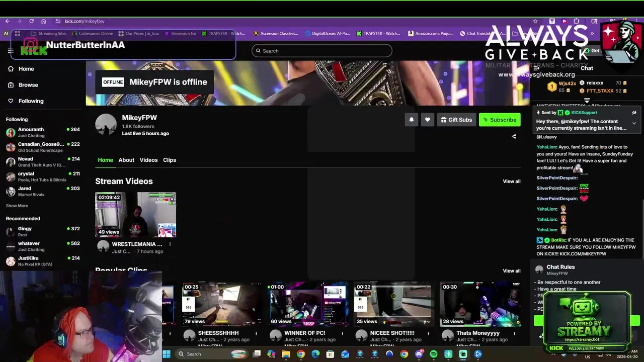
Task: Open the Codenames Online bookmark
Action: (92, 34)
